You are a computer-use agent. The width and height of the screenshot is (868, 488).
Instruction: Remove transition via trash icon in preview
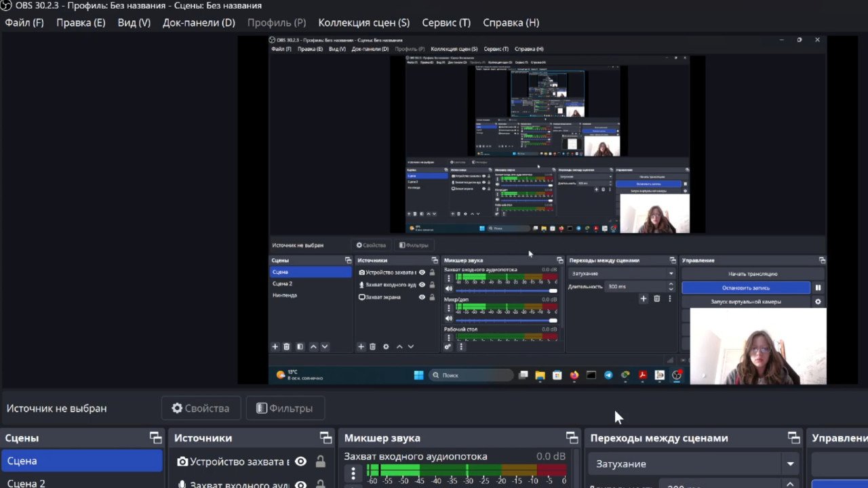point(656,298)
